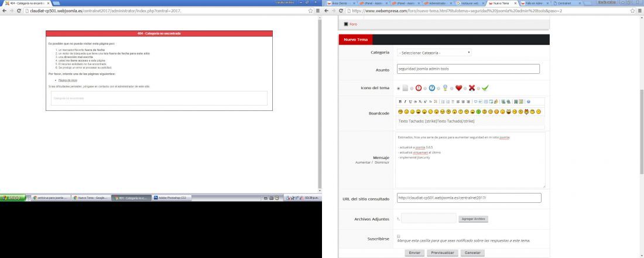Select the default blank-page topic icon
Viewport: 644px width, 258px height.
click(x=405, y=88)
